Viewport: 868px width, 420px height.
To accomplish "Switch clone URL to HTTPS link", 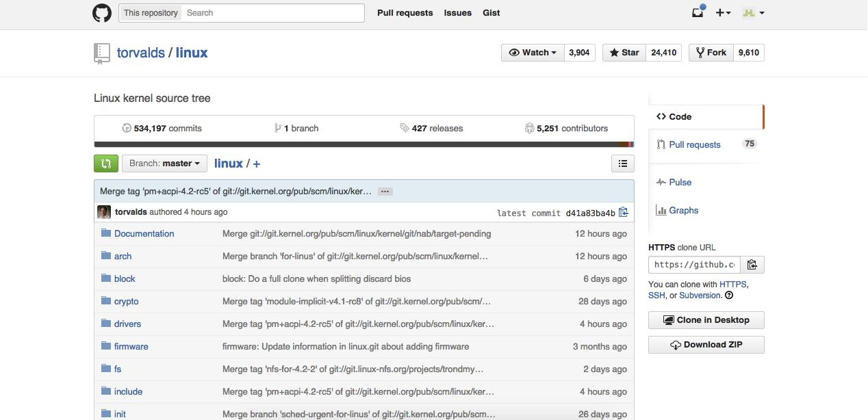I will coord(732,284).
